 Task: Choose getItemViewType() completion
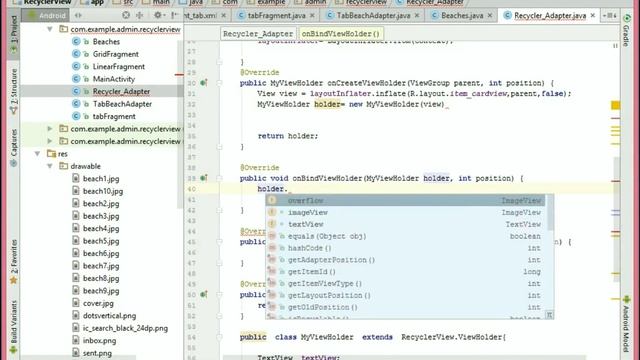(406, 283)
